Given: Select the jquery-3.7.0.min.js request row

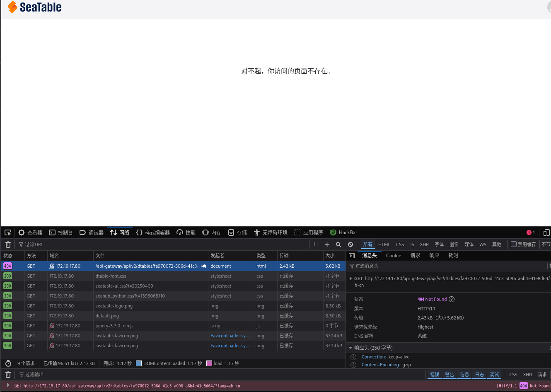Looking at the screenshot, I should pyautogui.click(x=173, y=326).
